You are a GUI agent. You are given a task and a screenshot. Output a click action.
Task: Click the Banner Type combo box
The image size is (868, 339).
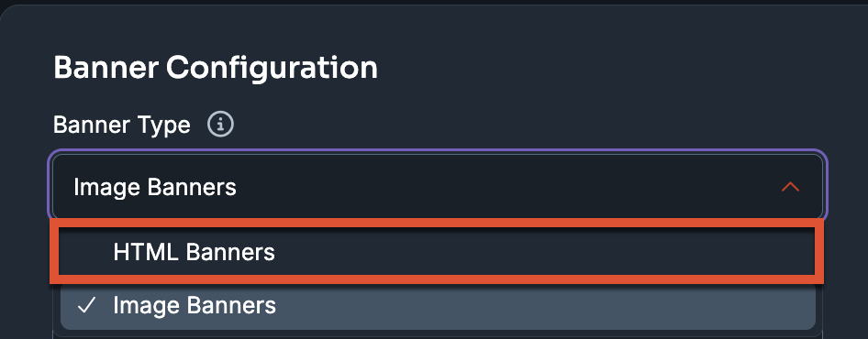click(x=438, y=187)
